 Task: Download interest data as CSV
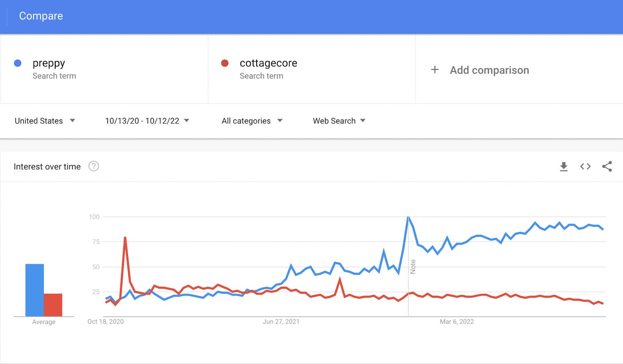[564, 166]
